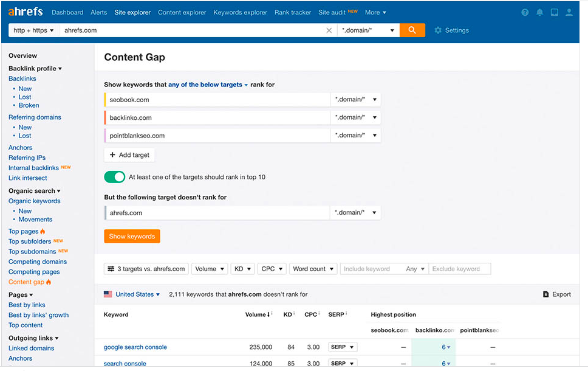Toggle rank in top 10 requirement off
This screenshot has width=588, height=371.
coord(114,177)
